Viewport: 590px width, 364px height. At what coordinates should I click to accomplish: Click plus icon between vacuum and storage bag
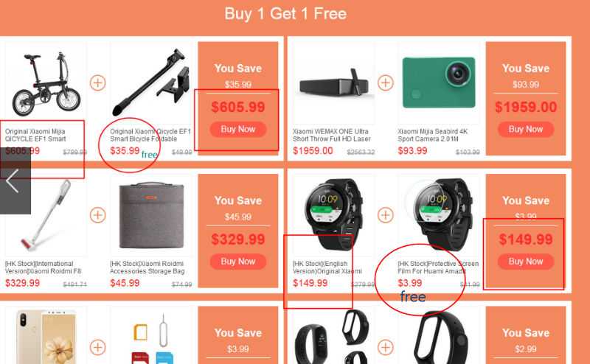pyautogui.click(x=98, y=215)
